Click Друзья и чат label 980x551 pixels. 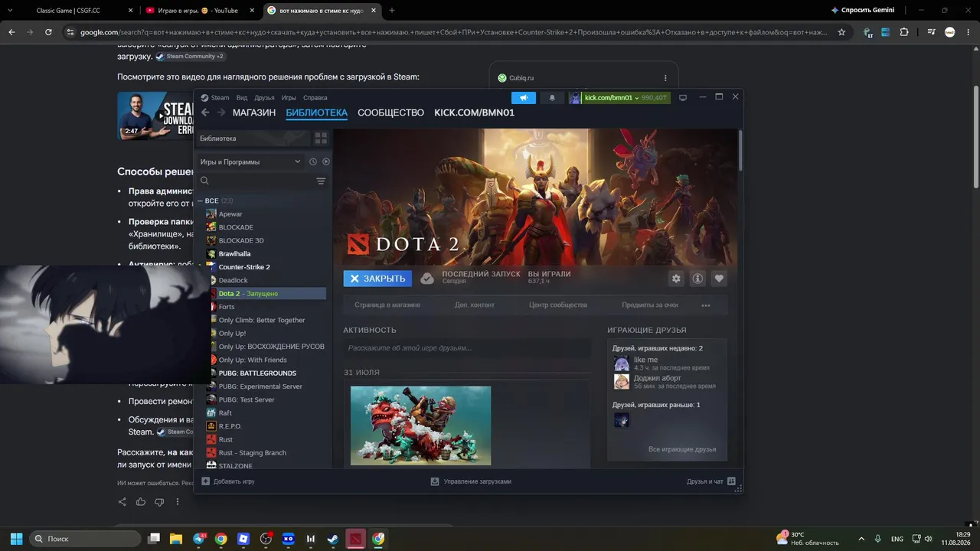(705, 481)
